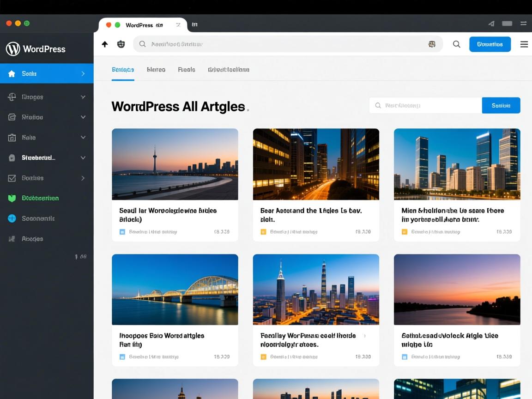Viewport: 532px width, 399px height.
Task: Expand the bold sidebar item's chevron
Action: point(83,158)
